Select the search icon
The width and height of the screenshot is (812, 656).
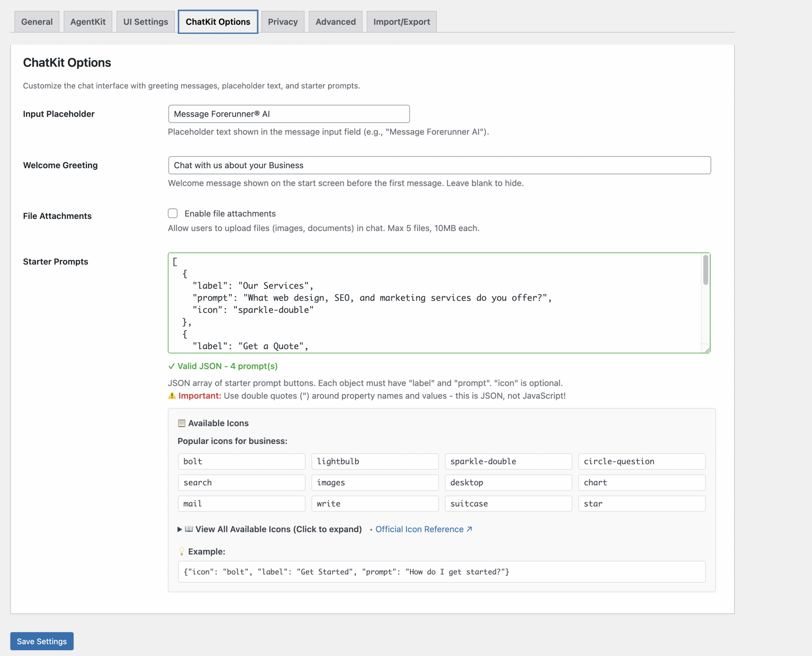[x=241, y=482]
